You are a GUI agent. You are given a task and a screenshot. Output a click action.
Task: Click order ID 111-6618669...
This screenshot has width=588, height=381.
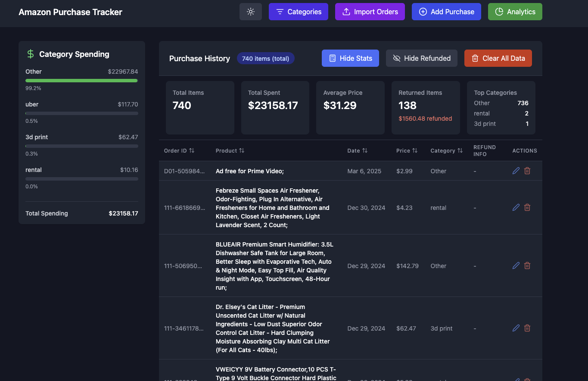pos(184,208)
